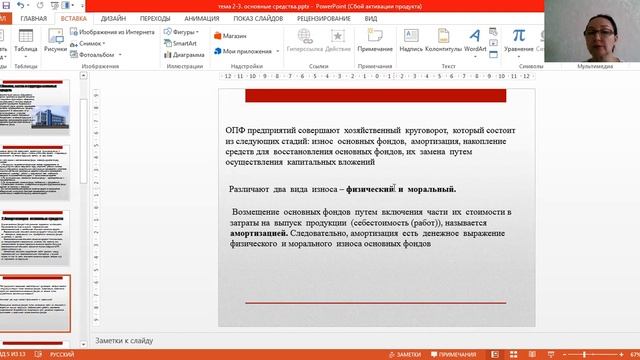Insert object icon in Текст group
640x360 pixels.
pos(493,54)
